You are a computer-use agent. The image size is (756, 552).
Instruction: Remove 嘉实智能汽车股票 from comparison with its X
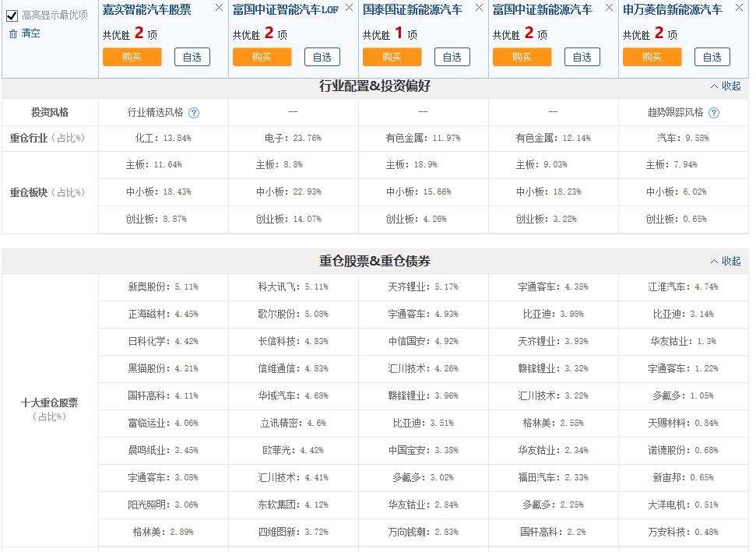(219, 8)
